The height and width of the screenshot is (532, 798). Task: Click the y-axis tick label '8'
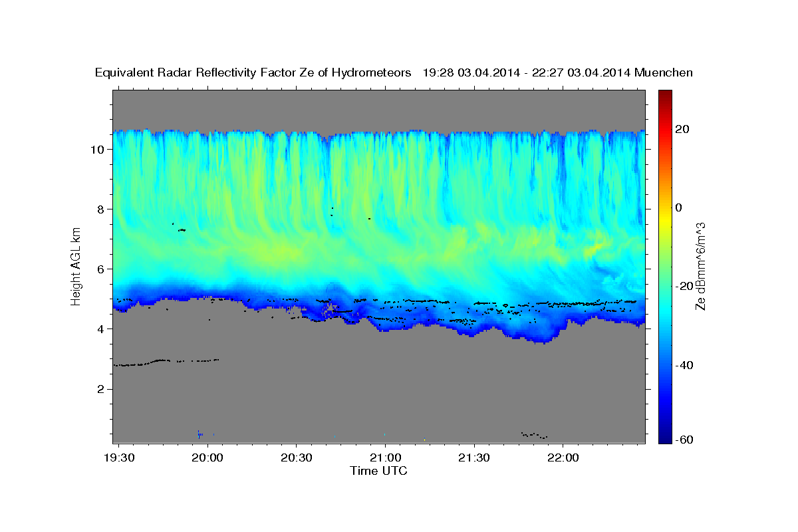[x=100, y=209]
